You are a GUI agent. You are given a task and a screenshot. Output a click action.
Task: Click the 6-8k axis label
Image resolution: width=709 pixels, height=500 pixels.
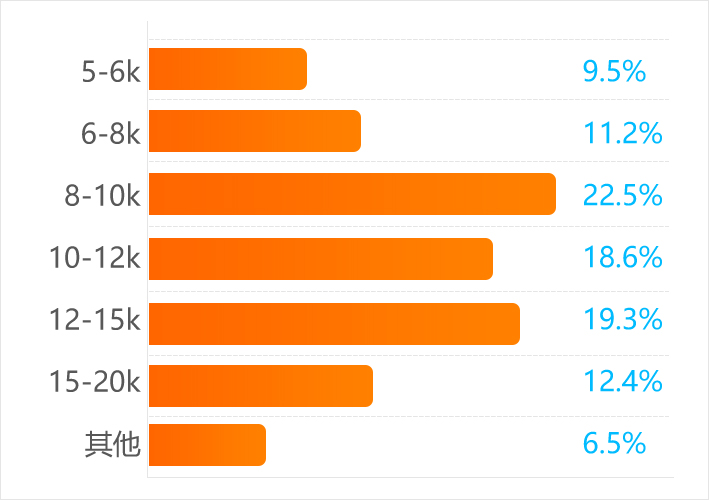tap(111, 134)
